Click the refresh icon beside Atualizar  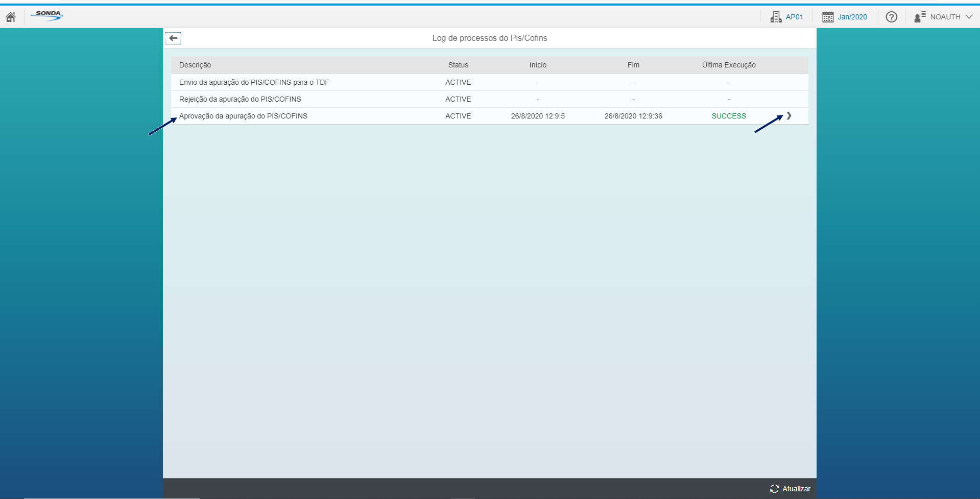coord(774,489)
